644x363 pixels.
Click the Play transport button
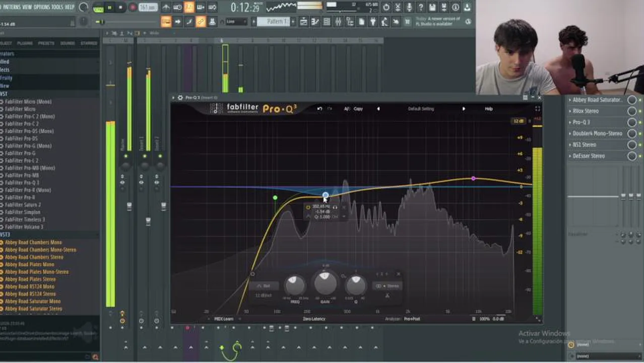coord(109,8)
